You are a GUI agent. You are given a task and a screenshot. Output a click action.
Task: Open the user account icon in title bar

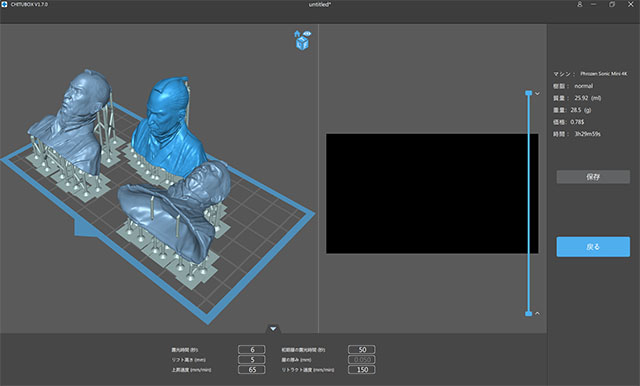579,4
